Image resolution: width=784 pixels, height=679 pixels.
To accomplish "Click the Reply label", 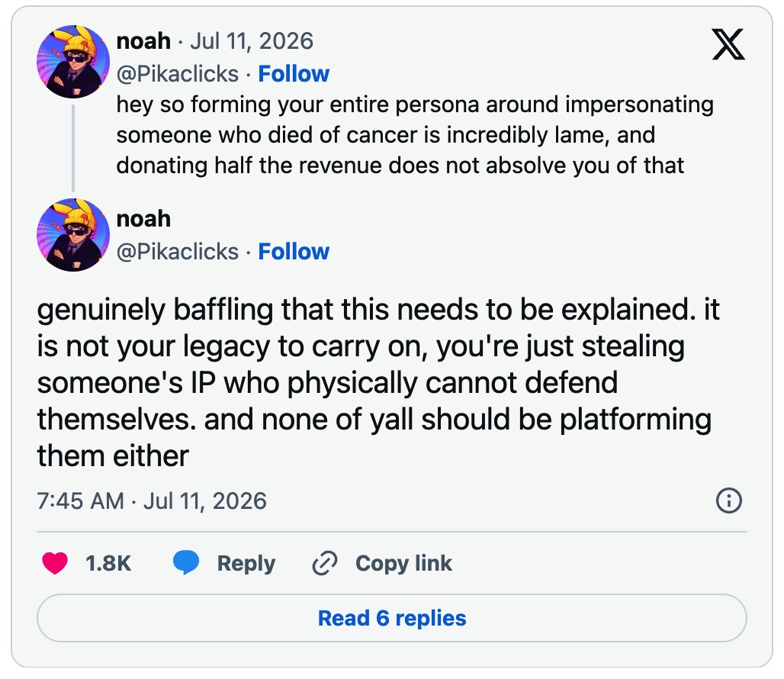I will (246, 564).
